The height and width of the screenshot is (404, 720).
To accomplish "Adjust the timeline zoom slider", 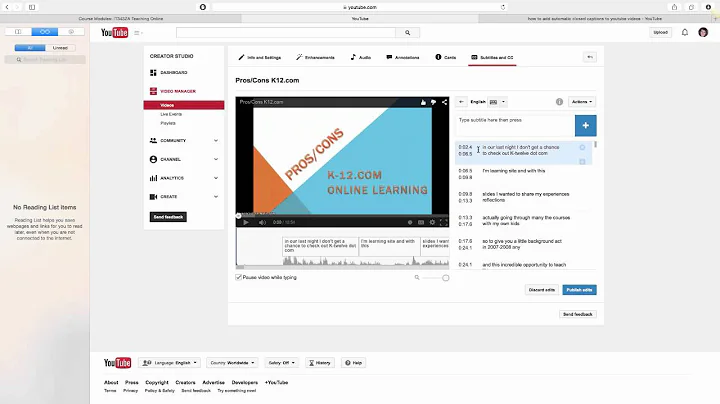I will [x=436, y=278].
